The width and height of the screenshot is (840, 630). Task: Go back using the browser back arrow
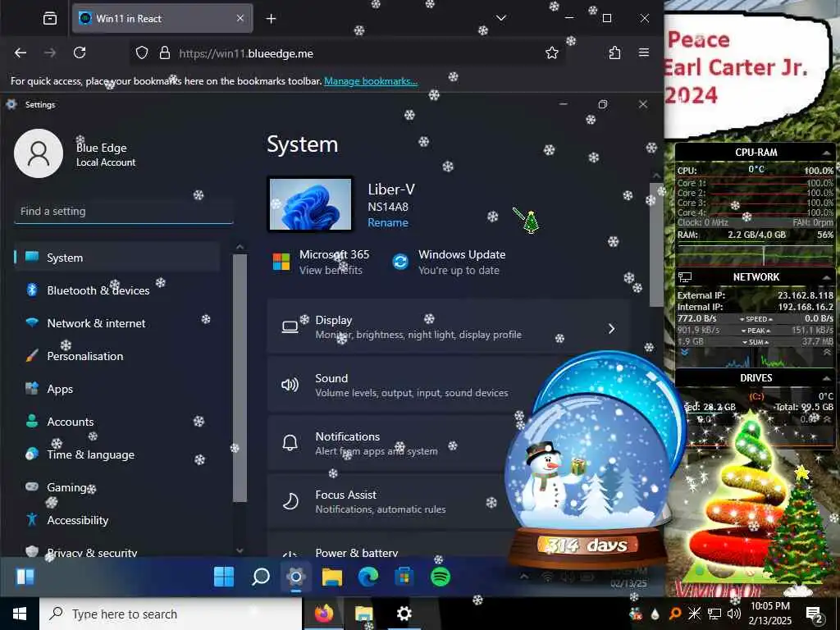21,52
